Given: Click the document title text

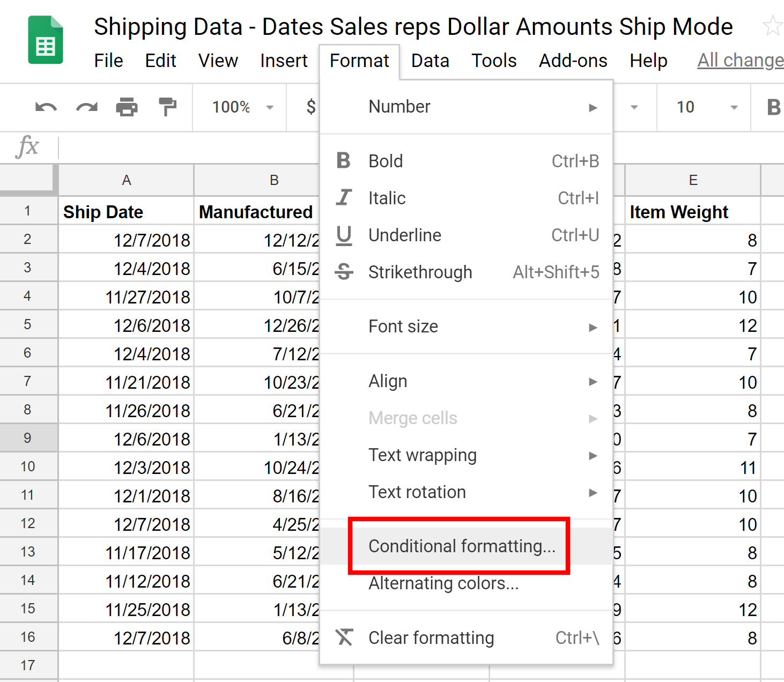Looking at the screenshot, I should [413, 26].
